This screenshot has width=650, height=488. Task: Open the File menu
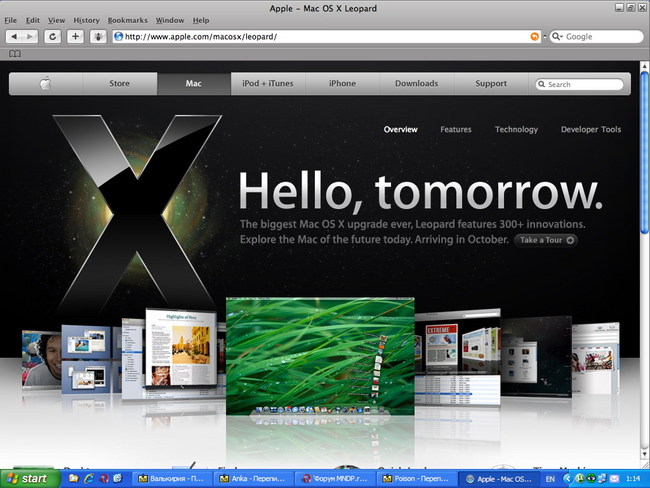(x=10, y=20)
